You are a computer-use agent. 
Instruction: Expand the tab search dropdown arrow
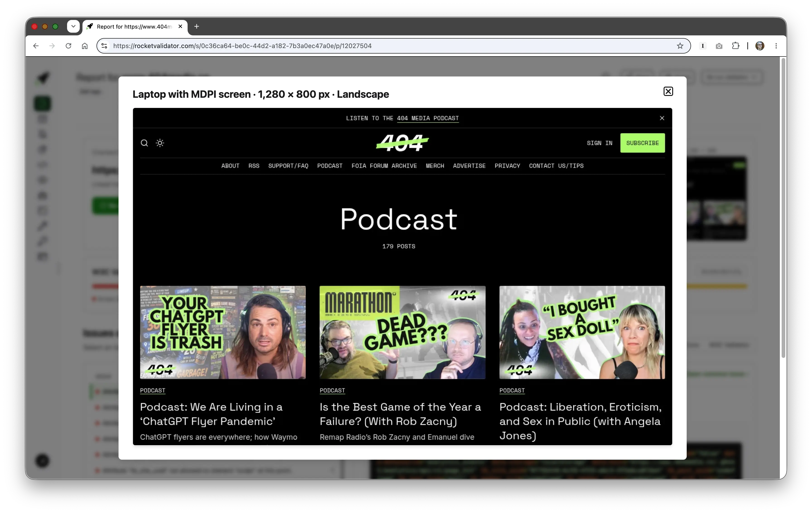pyautogui.click(x=73, y=26)
